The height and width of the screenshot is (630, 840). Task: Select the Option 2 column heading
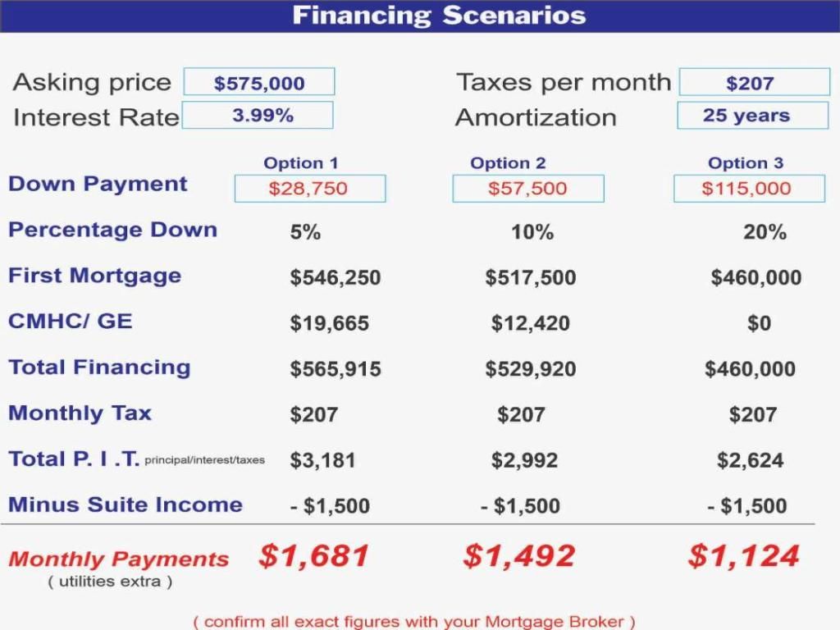pos(507,162)
